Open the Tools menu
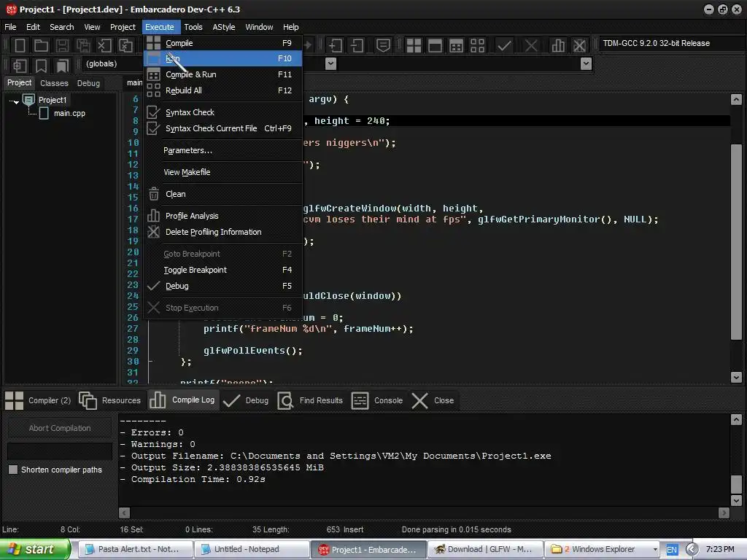The width and height of the screenshot is (747, 560). pos(193,27)
